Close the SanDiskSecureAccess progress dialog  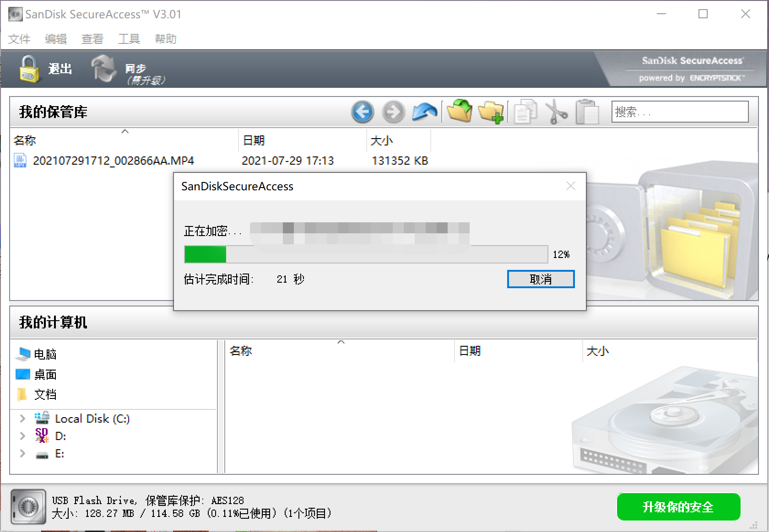[570, 186]
